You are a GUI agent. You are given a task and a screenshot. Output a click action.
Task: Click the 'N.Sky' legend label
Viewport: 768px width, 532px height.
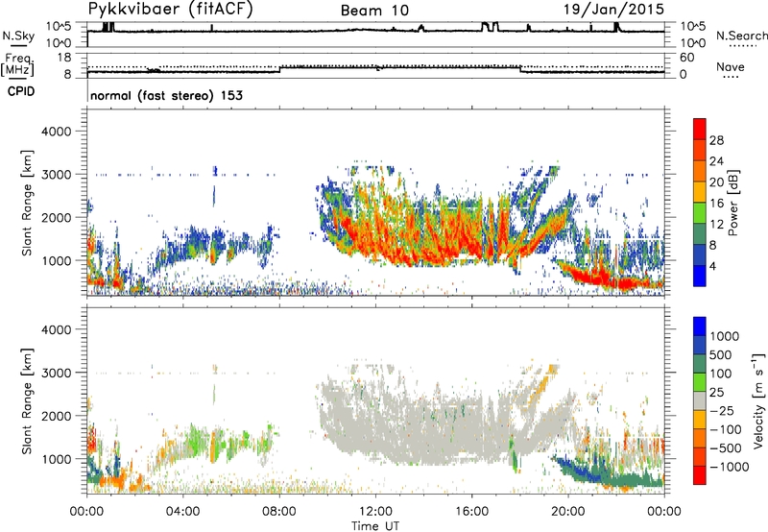point(18,36)
